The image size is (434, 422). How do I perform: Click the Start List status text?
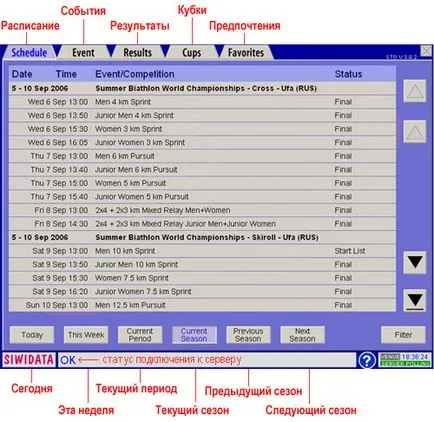point(350,251)
